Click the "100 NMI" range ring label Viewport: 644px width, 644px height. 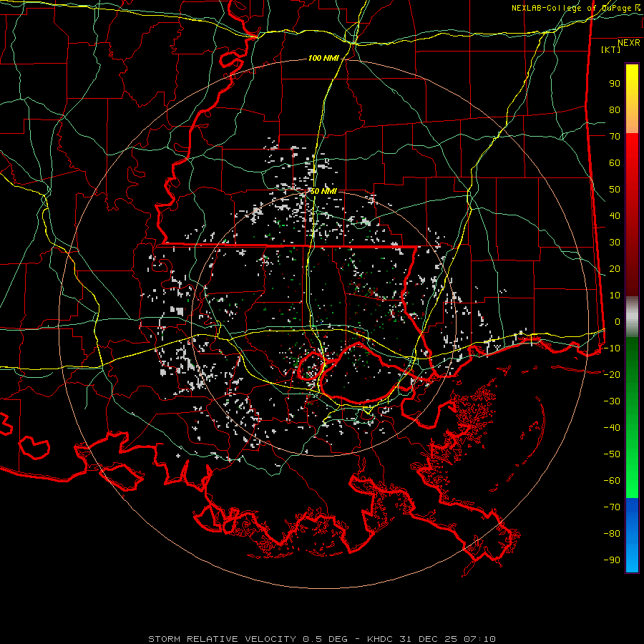(x=323, y=59)
